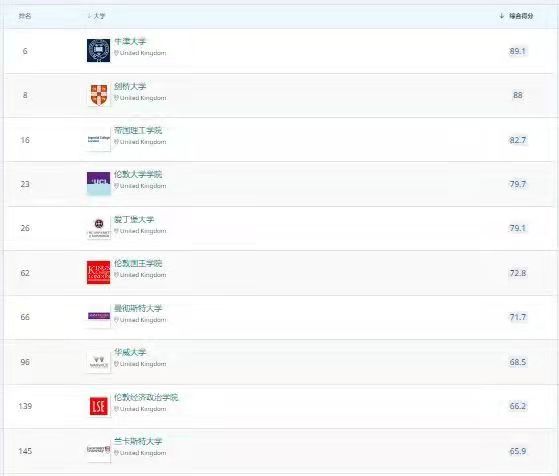Click the Cambridge University crest logo

coord(98,95)
